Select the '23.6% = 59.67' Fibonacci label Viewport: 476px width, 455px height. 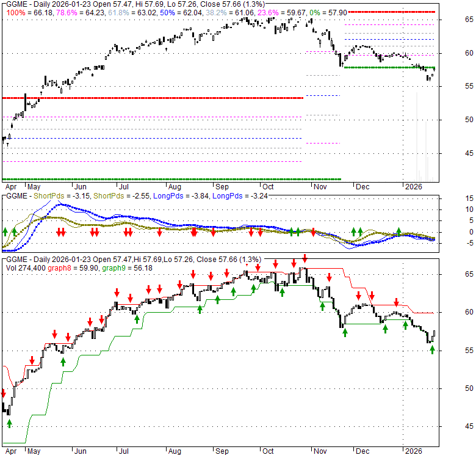click(x=282, y=13)
